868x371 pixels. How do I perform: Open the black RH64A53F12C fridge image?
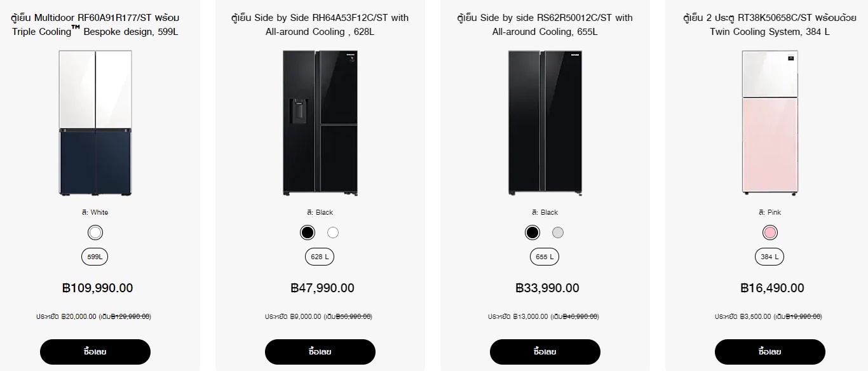tap(320, 122)
